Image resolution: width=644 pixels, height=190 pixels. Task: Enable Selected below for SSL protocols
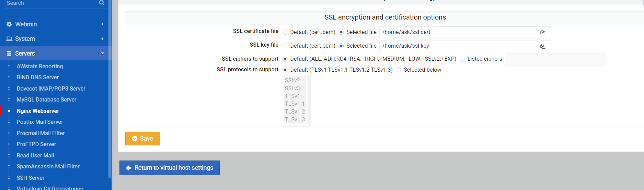(x=399, y=70)
